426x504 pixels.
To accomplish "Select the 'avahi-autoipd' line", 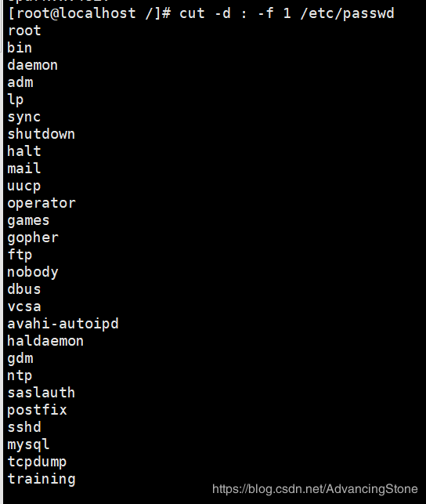I will click(x=63, y=324).
